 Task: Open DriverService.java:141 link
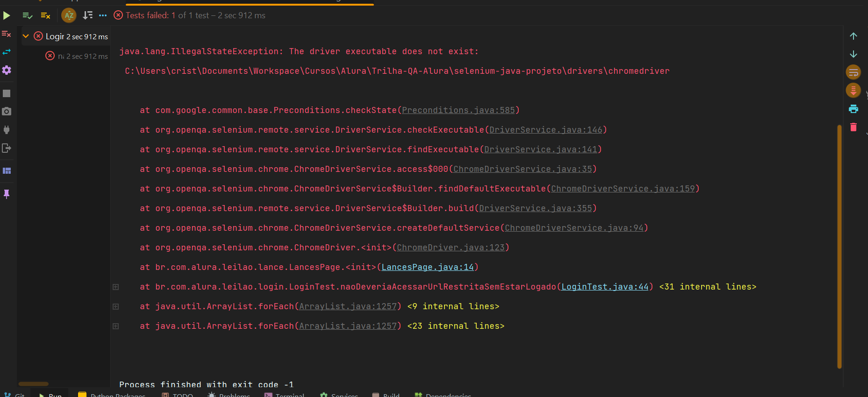(x=540, y=149)
